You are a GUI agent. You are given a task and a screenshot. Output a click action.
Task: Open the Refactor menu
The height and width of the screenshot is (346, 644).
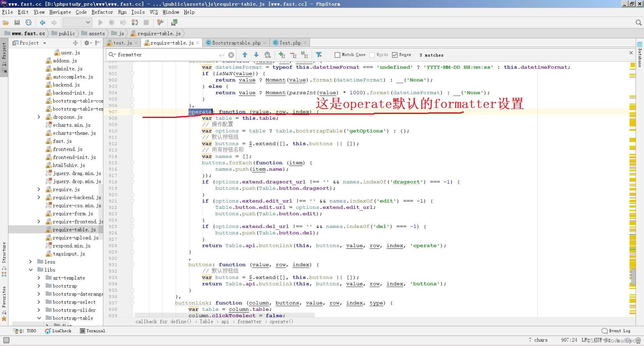coord(102,12)
